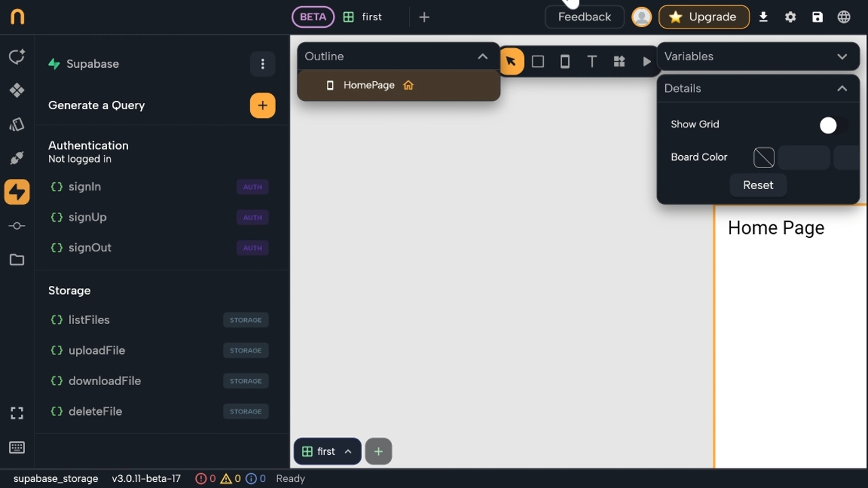The height and width of the screenshot is (488, 868).
Task: Expand the Variables panel
Action: pyautogui.click(x=842, y=56)
